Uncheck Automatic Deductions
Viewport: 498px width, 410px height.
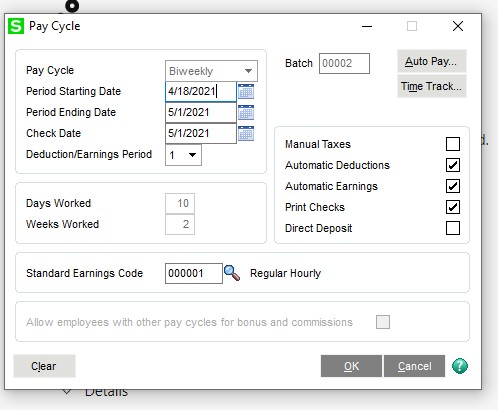tap(453, 165)
